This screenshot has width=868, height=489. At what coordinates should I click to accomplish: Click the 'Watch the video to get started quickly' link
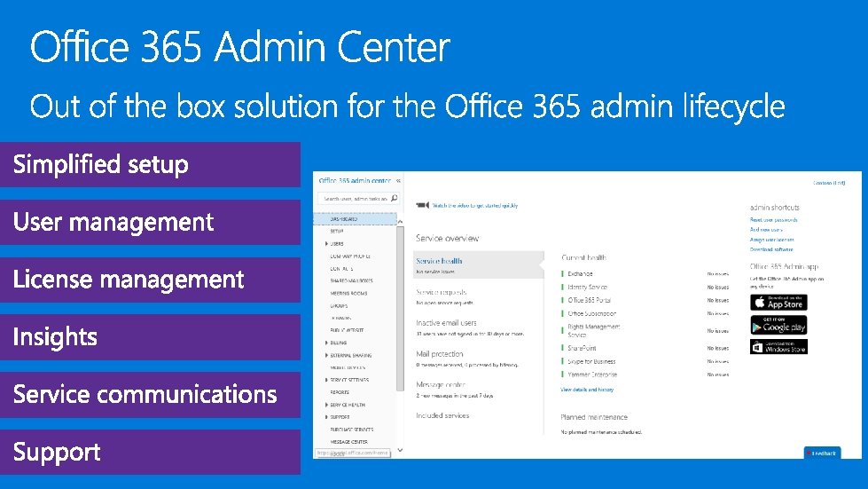475,206
